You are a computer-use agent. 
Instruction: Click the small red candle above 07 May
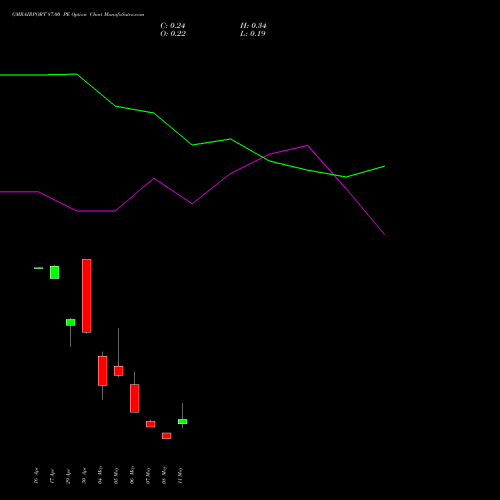(x=151, y=424)
